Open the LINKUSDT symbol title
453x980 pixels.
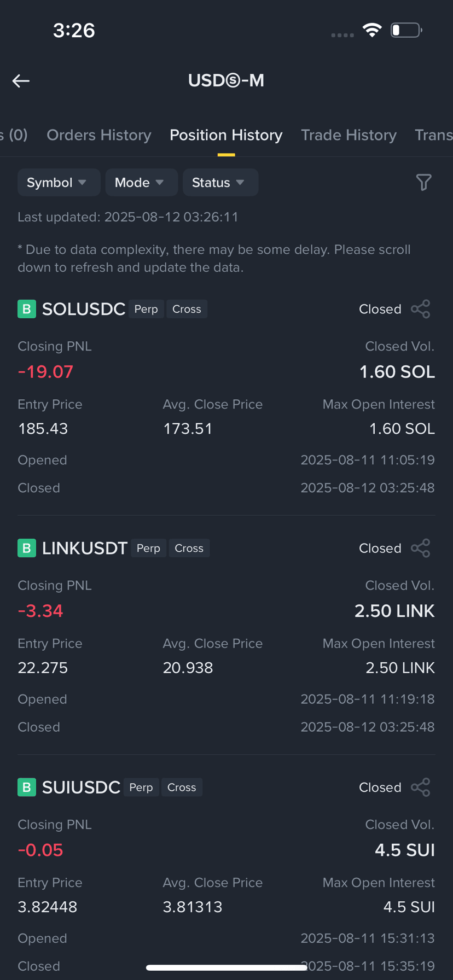(x=85, y=548)
